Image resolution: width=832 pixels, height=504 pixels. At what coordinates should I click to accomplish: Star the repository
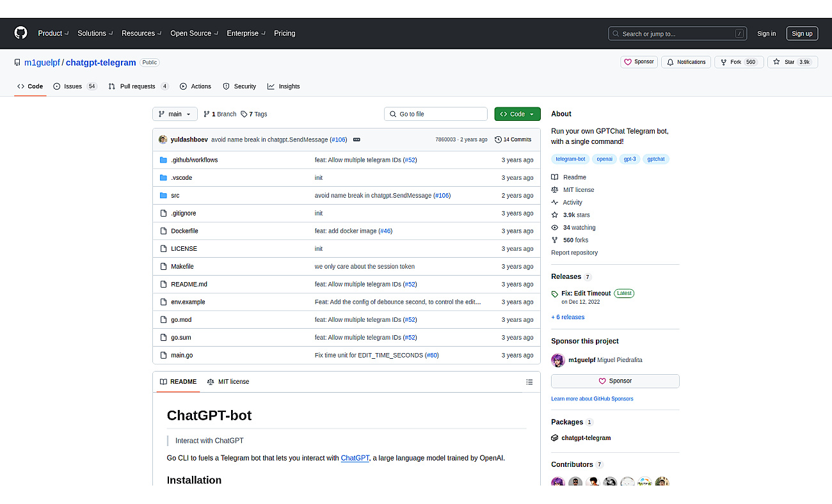792,62
